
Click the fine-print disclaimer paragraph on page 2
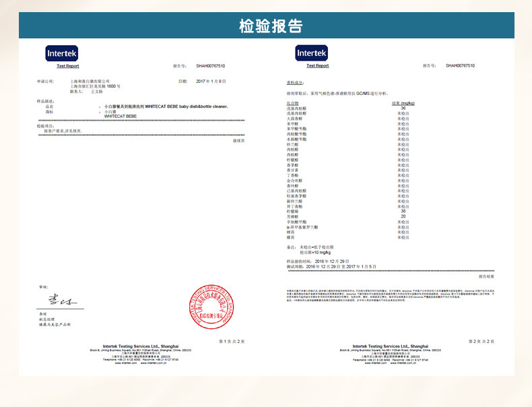391,296
